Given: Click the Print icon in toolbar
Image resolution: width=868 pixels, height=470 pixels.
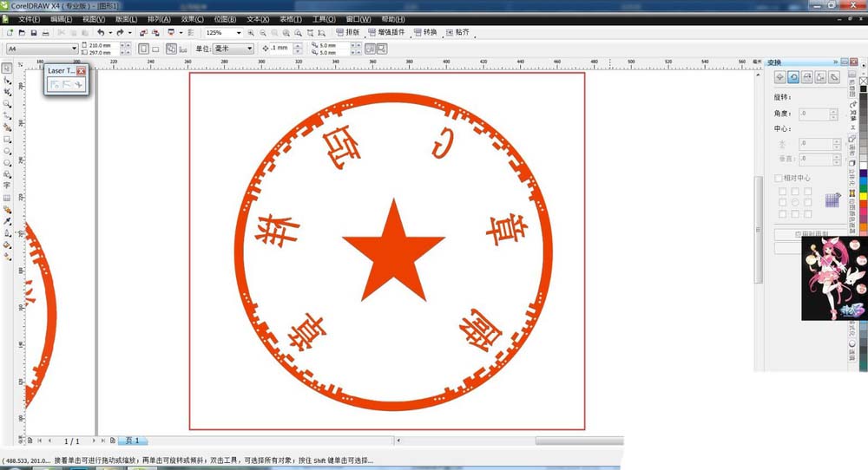Looking at the screenshot, I should (45, 33).
